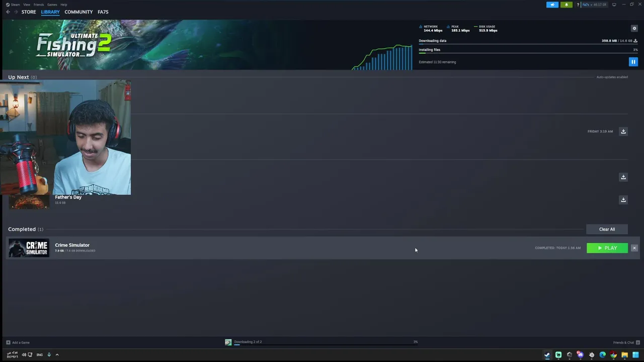Viewport: 644px width, 362px height.
Task: Click the Father's Day game title
Action: (x=68, y=197)
